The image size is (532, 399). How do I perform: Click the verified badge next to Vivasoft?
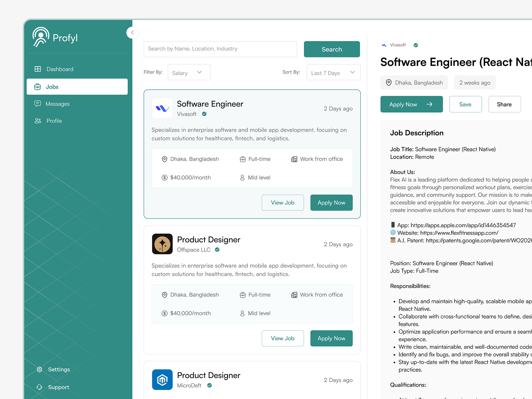tap(204, 114)
